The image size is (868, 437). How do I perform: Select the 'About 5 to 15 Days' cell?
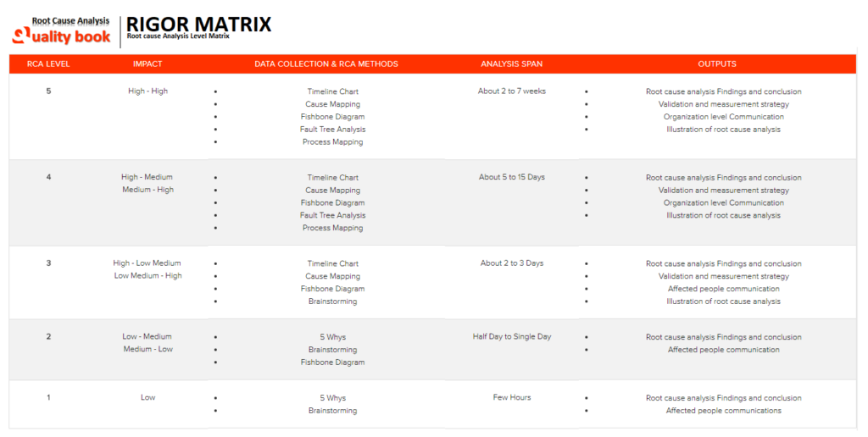(x=511, y=178)
